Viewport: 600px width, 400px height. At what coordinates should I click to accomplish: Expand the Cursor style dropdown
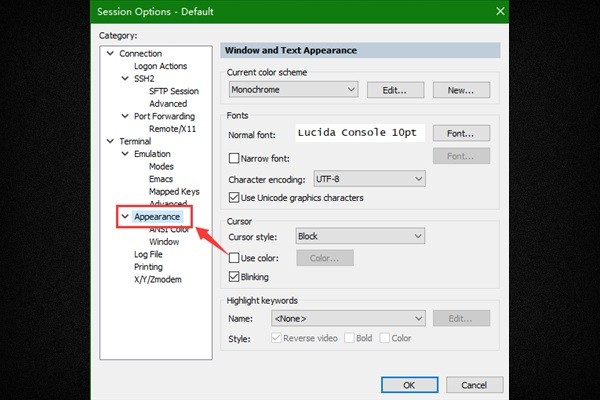coord(360,237)
